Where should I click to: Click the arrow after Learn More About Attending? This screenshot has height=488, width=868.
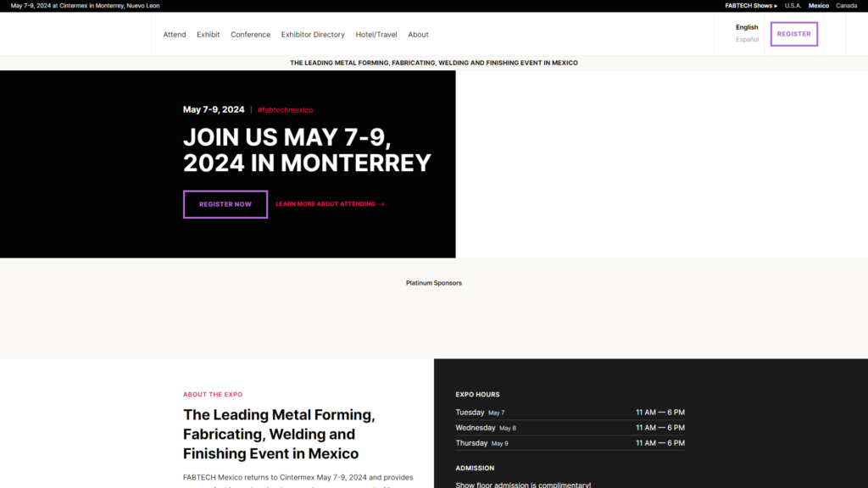[x=381, y=204]
